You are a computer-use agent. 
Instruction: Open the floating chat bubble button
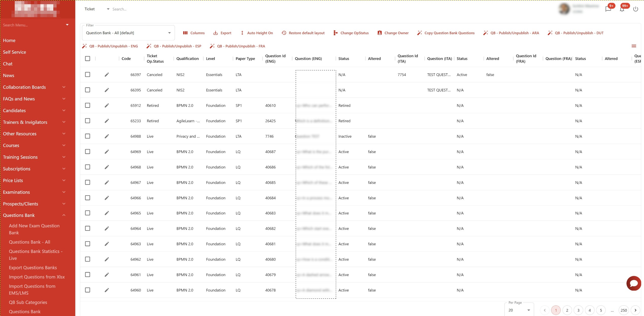coord(634,283)
